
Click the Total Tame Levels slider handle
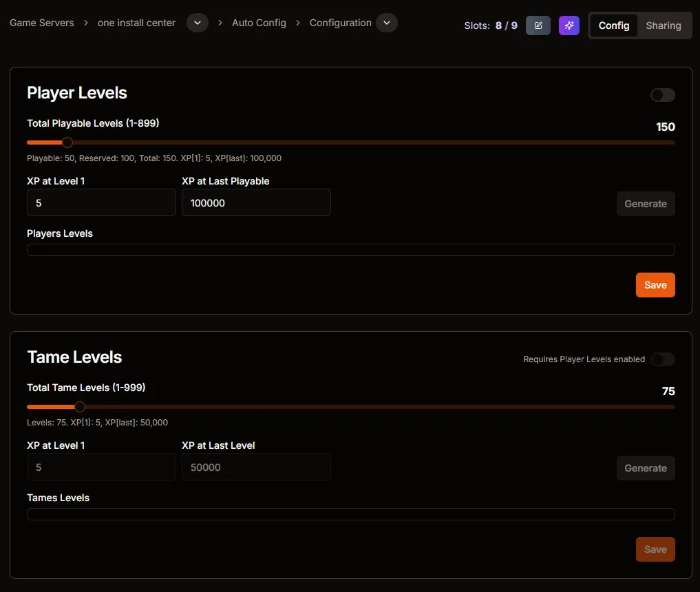79,407
